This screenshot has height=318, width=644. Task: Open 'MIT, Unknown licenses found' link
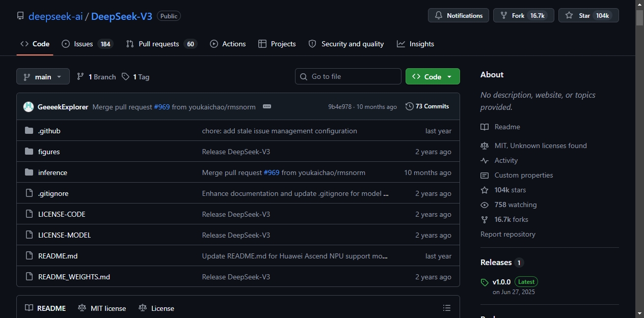point(533,146)
